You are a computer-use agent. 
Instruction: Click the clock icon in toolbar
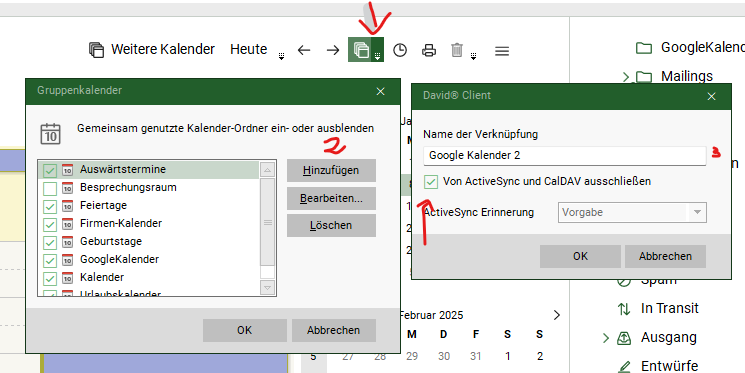(400, 50)
